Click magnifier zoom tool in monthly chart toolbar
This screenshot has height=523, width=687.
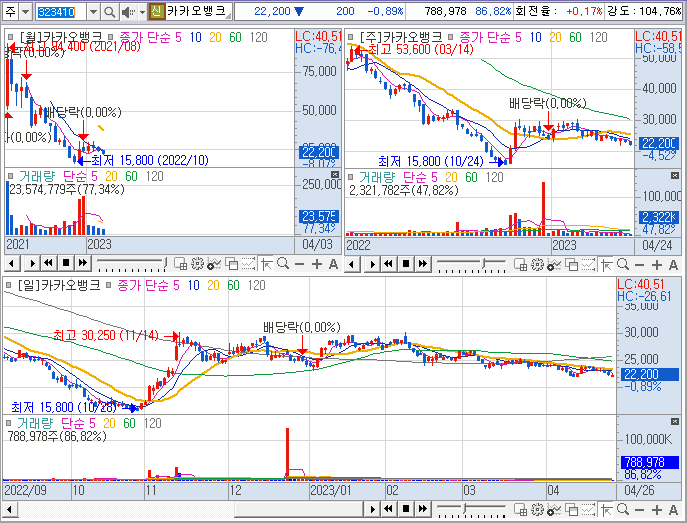pyautogui.click(x=283, y=264)
